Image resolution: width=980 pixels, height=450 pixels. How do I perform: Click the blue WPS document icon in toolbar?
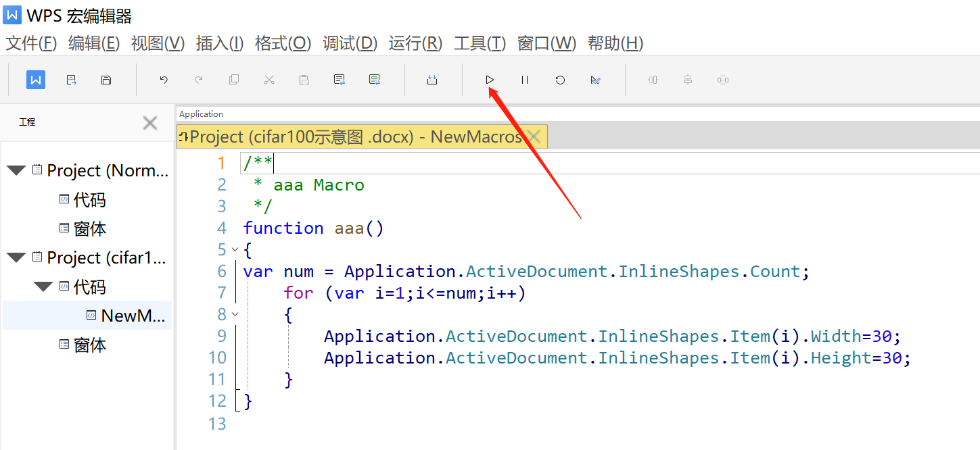click(x=36, y=80)
